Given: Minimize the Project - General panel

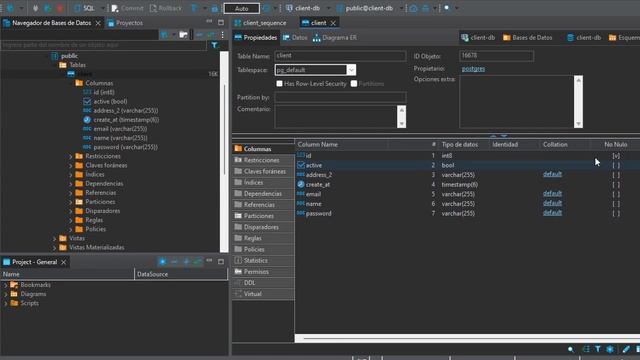Looking at the screenshot, I should 209,261.
